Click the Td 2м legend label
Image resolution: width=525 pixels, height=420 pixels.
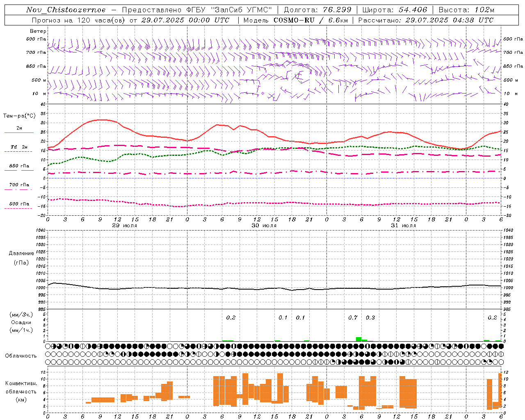[19, 147]
